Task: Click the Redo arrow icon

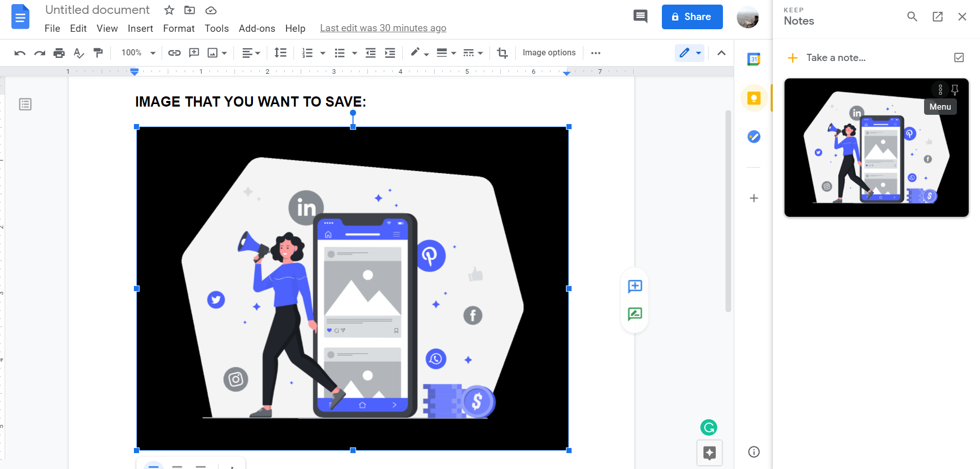Action: (x=40, y=53)
